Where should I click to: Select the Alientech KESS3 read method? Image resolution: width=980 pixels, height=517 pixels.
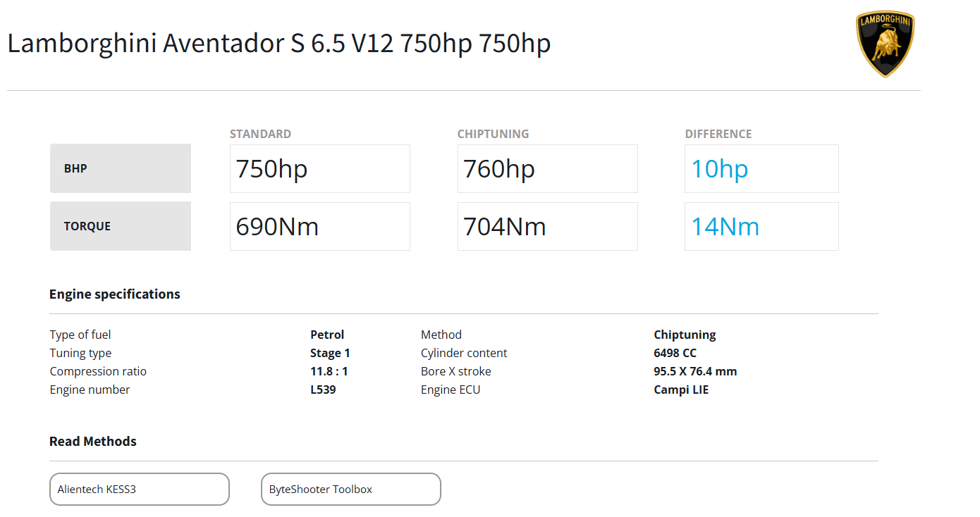point(139,489)
